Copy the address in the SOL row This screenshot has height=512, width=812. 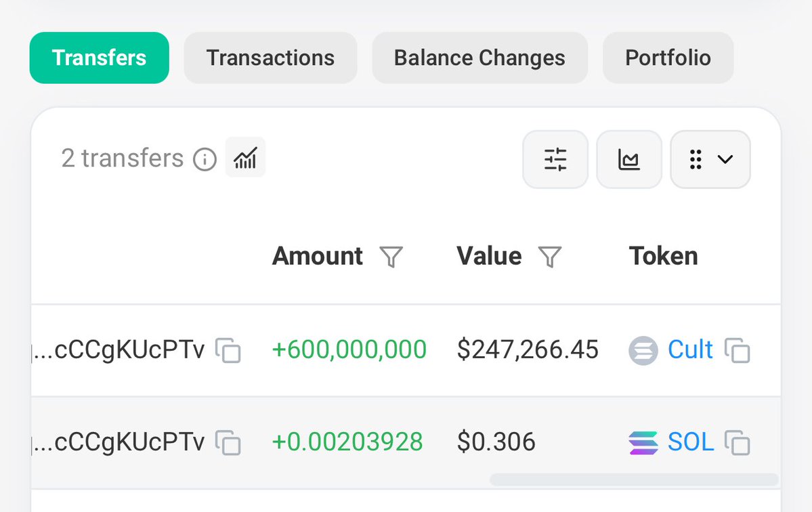click(x=228, y=443)
